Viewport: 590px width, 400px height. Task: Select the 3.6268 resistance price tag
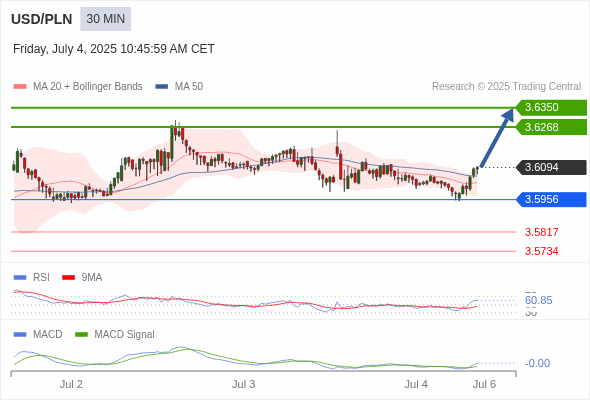coord(551,127)
